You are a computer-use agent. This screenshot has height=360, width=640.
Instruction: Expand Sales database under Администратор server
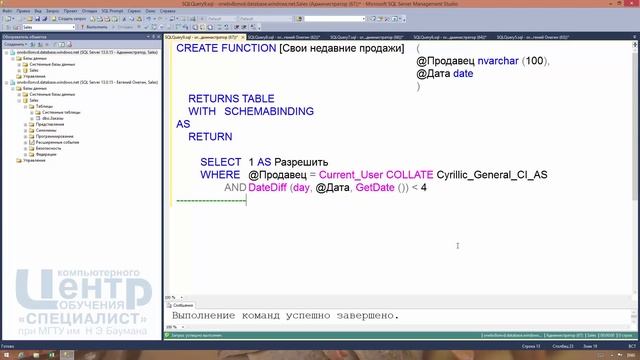point(19,70)
